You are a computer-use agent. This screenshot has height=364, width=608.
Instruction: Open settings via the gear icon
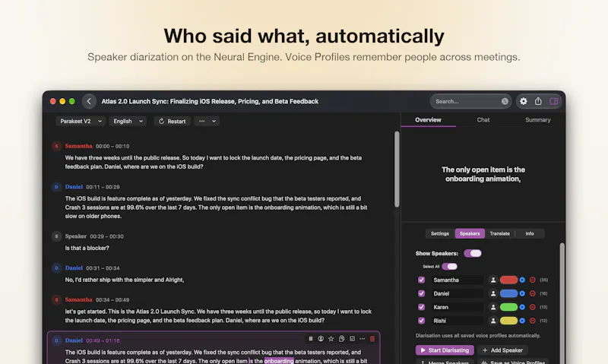pos(524,101)
